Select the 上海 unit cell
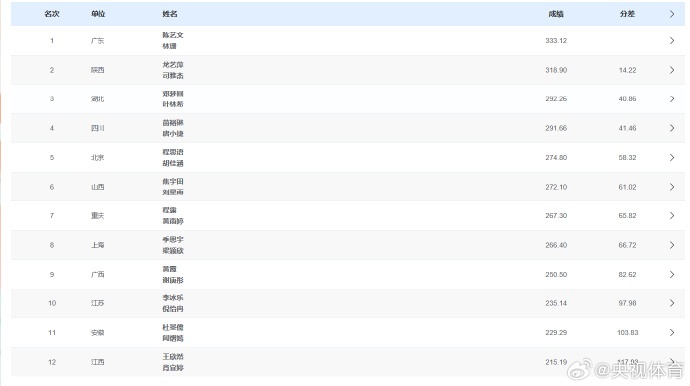The width and height of the screenshot is (690, 386). (98, 245)
